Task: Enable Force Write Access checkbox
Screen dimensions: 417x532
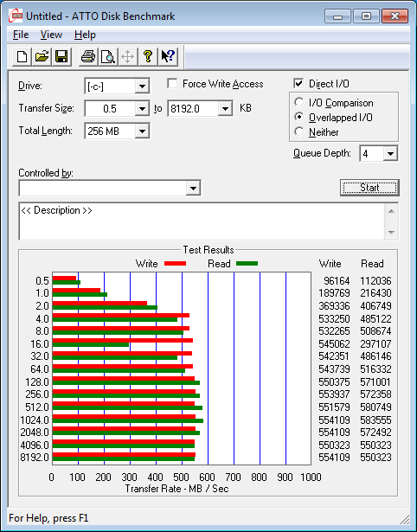Action: (x=172, y=83)
